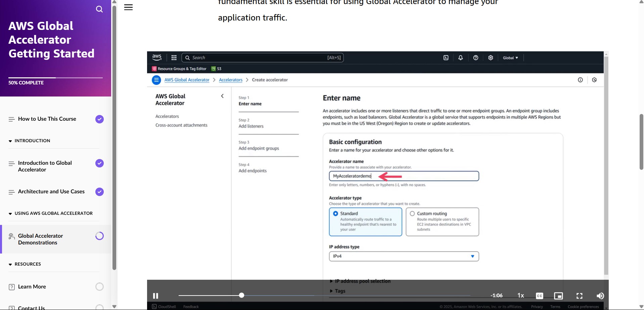Pause the video playback
Viewport: 644px width, 310px height.
pyautogui.click(x=155, y=296)
